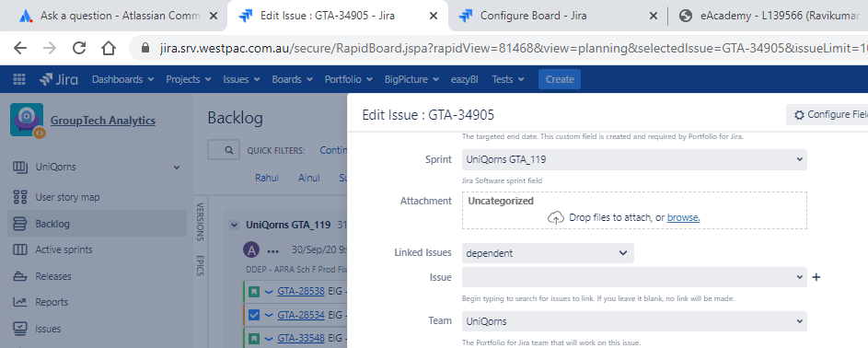Click the priority icon of GTA-28534
Screen dimensions: 868x348
269,316
